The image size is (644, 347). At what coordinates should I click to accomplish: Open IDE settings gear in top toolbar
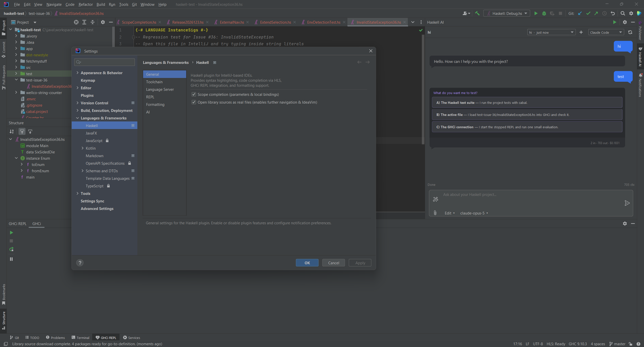point(631,13)
